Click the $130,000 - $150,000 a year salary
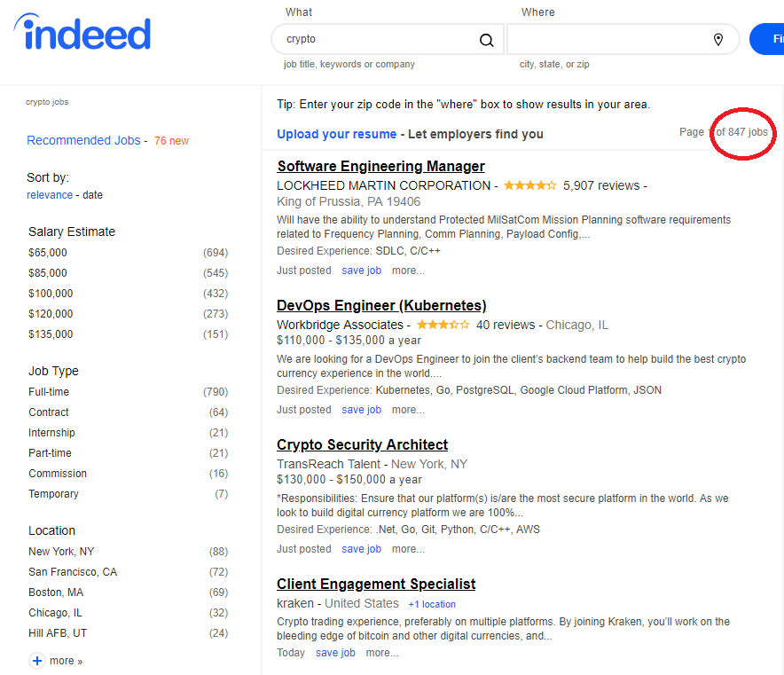Screen dimensions: 784x675 [x=349, y=480]
